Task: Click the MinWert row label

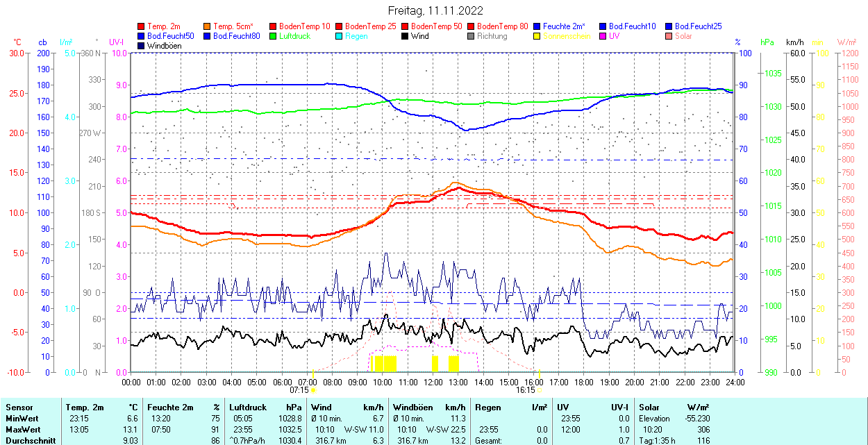Action: pyautogui.click(x=24, y=419)
